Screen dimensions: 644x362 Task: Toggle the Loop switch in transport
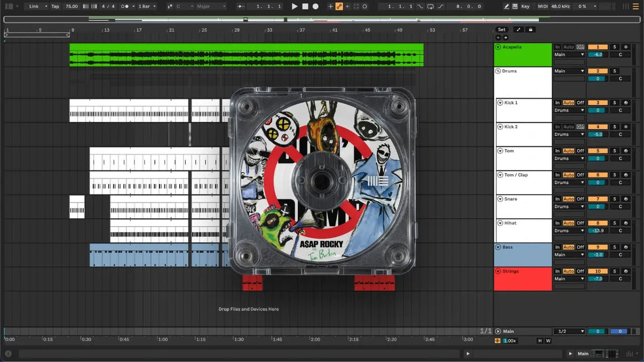[430, 6]
